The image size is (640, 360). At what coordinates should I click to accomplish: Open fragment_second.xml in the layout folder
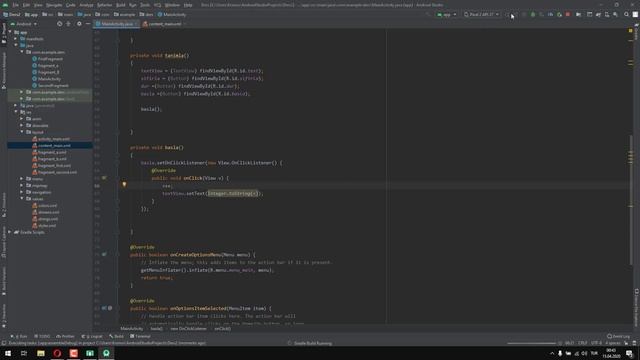[x=57, y=172]
